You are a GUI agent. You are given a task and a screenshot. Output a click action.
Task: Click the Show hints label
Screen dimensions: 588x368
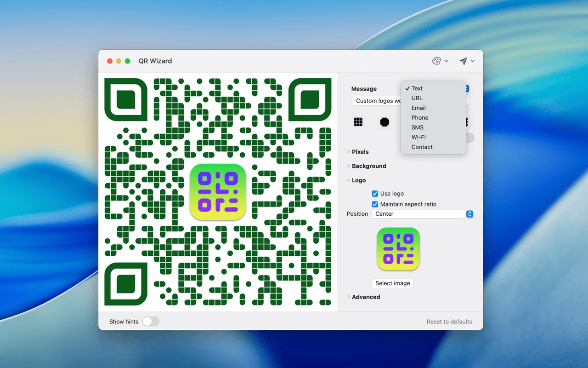pyautogui.click(x=124, y=322)
